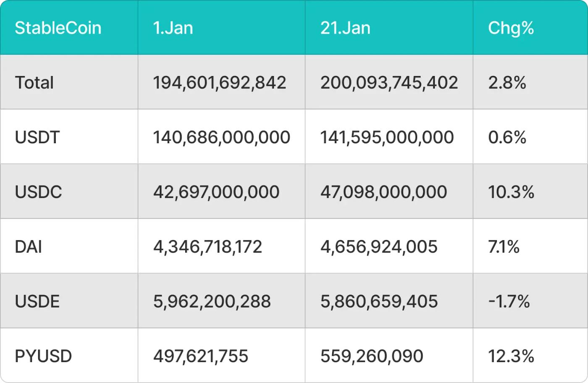Screen dimensions: 588x383
Task: Click the USDE change value -1.7%
Action: 509,301
